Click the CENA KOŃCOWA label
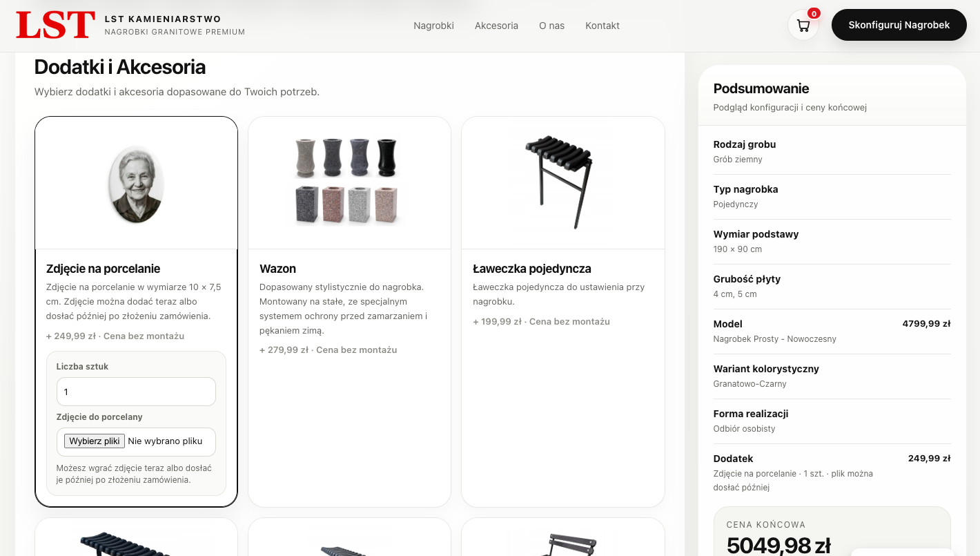The image size is (980, 556). [x=766, y=525]
